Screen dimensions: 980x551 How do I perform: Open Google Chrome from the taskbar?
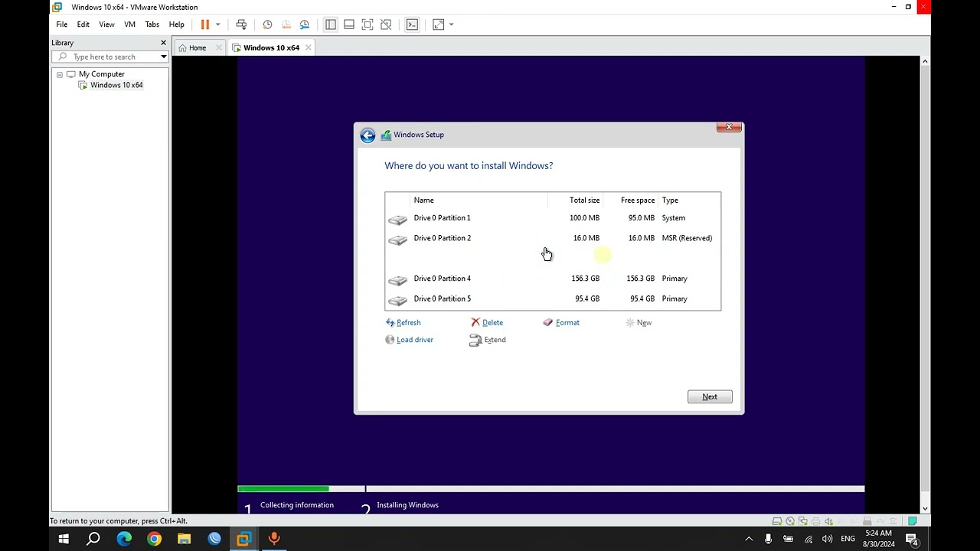click(x=154, y=539)
